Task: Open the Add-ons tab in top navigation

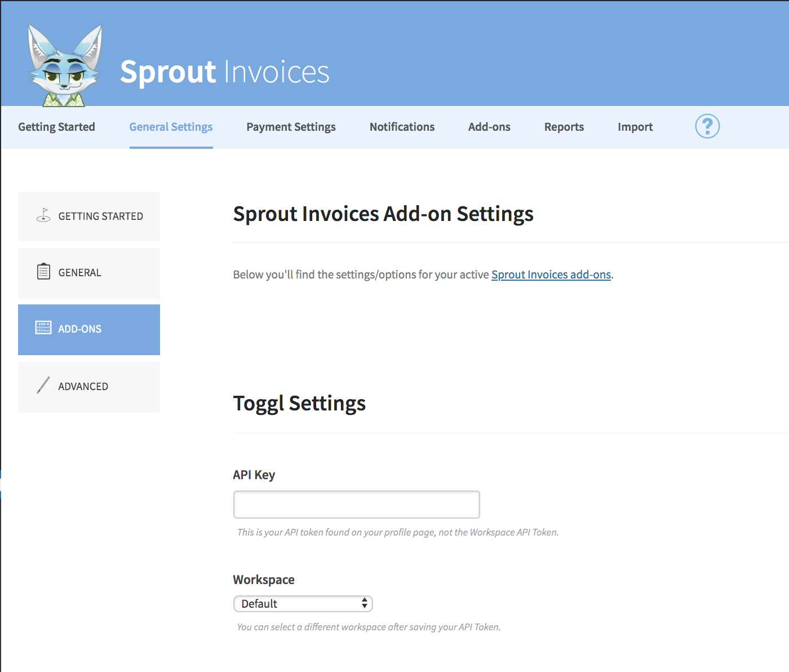Action: coord(489,127)
